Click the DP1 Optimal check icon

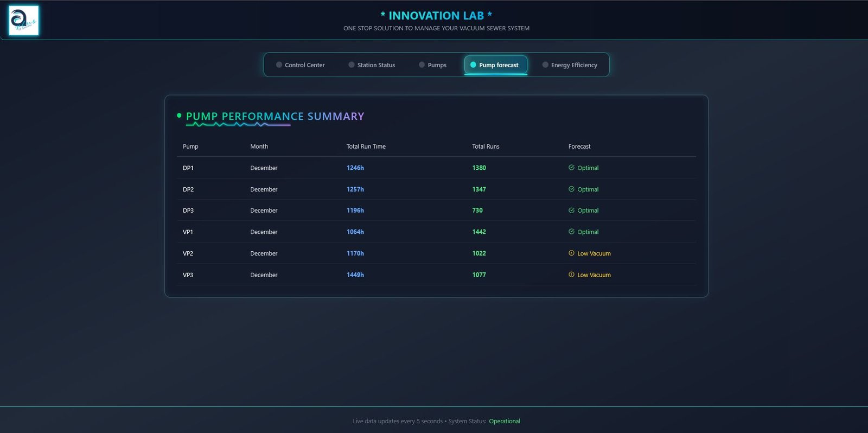pos(571,168)
